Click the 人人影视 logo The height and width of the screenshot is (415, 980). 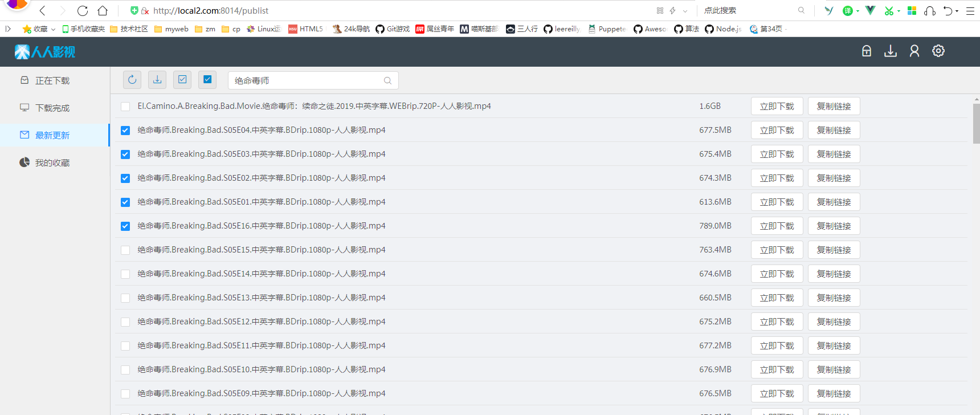(45, 52)
